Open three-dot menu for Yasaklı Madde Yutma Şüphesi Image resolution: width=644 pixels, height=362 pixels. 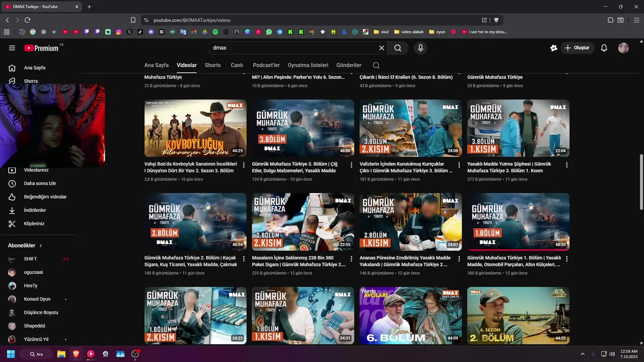click(567, 165)
